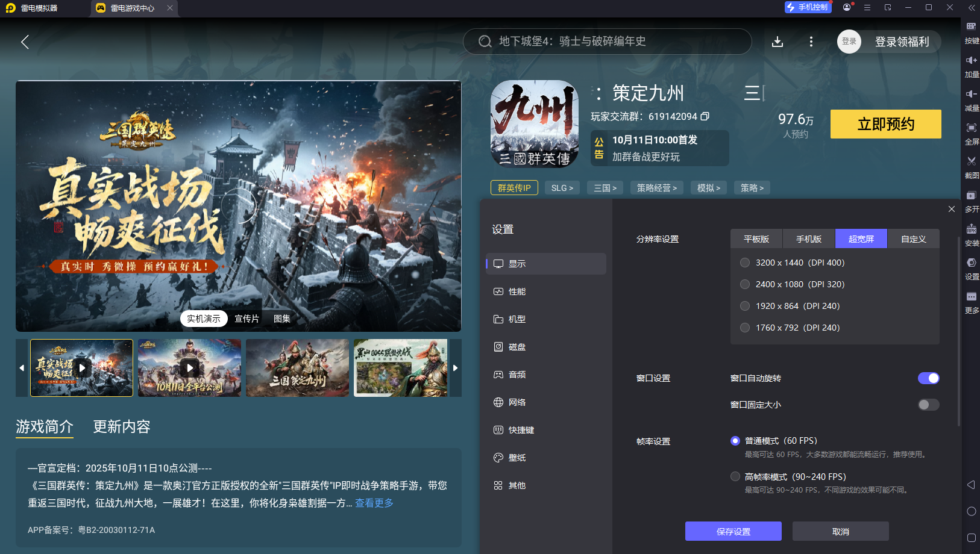Enable the 窗口固定大小 toggle
This screenshot has height=554, width=980.
coord(928,405)
